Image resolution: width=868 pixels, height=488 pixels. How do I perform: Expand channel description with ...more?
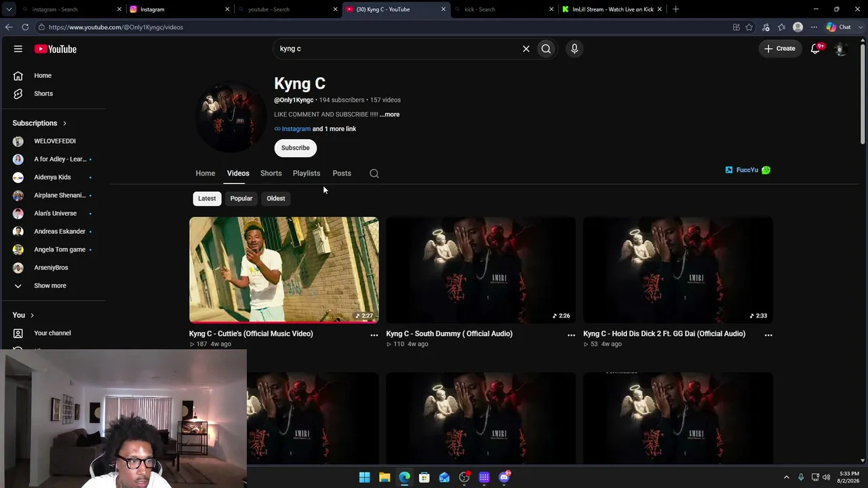coord(390,115)
